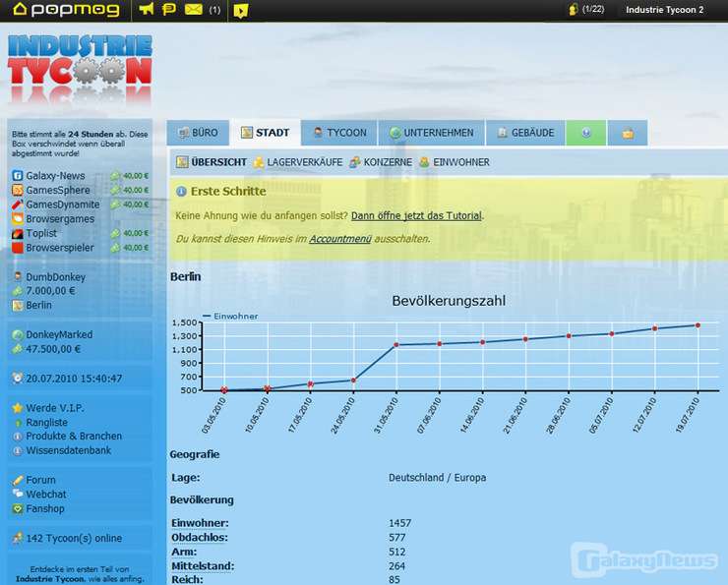Open the DumbDonkey player profile

[x=56, y=277]
